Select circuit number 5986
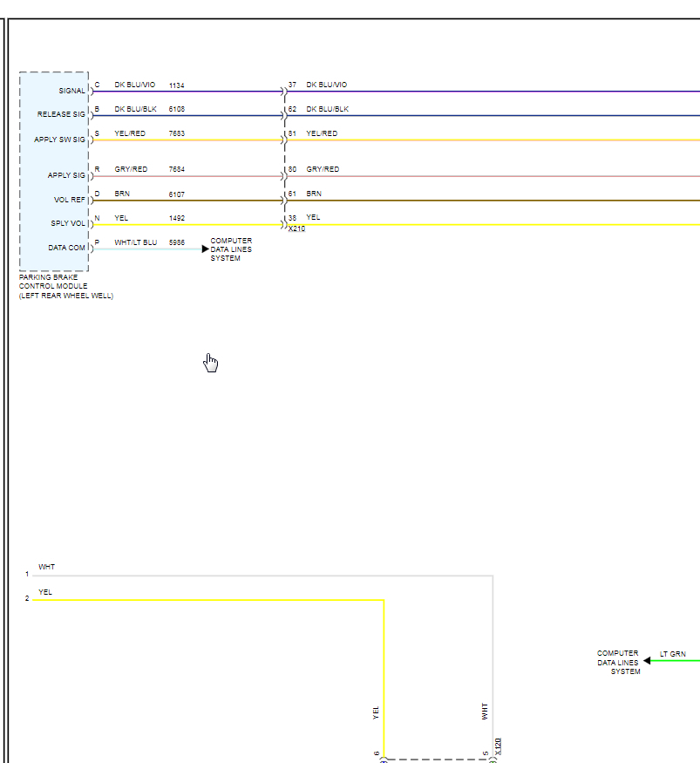This screenshot has width=700, height=763. (x=177, y=242)
